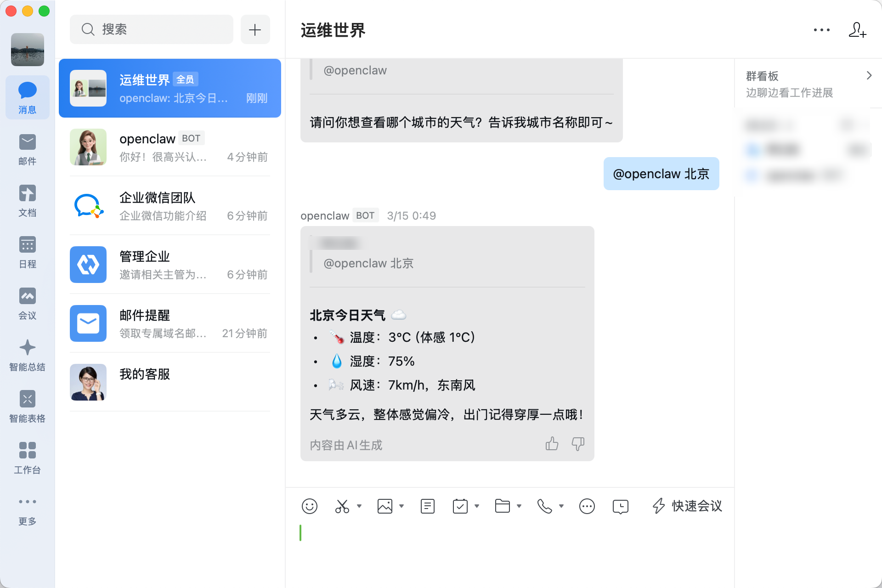The height and width of the screenshot is (588, 882).
Task: Click the plus button beside search
Action: pyautogui.click(x=255, y=30)
